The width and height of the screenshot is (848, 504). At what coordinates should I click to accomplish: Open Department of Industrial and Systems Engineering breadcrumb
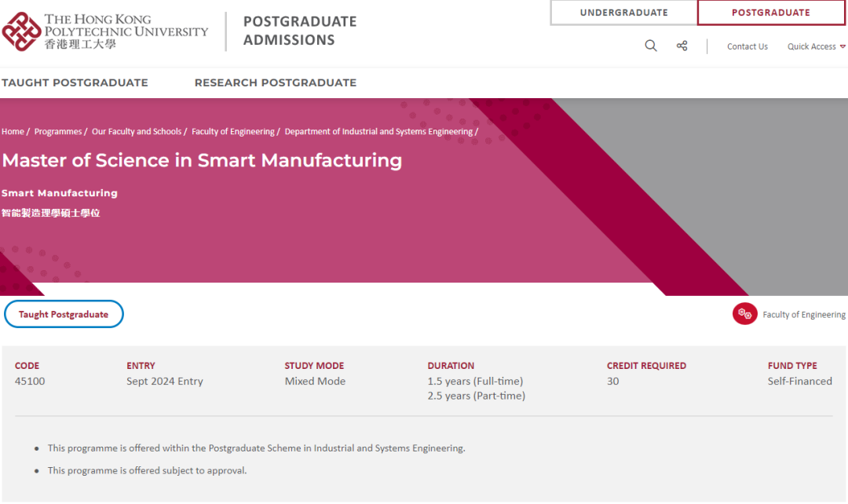click(x=378, y=131)
